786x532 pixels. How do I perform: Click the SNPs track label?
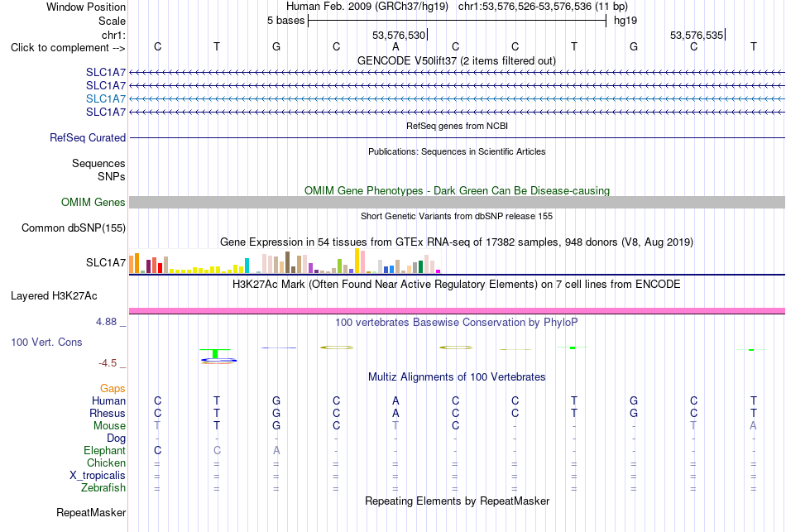[112, 176]
